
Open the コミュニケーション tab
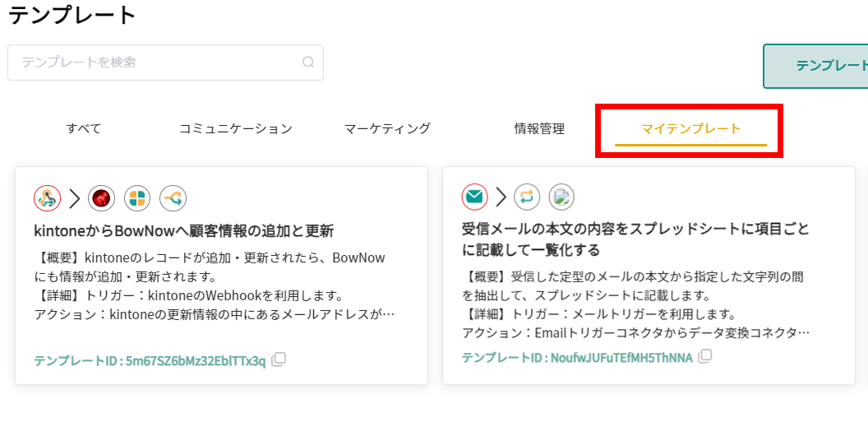(236, 128)
